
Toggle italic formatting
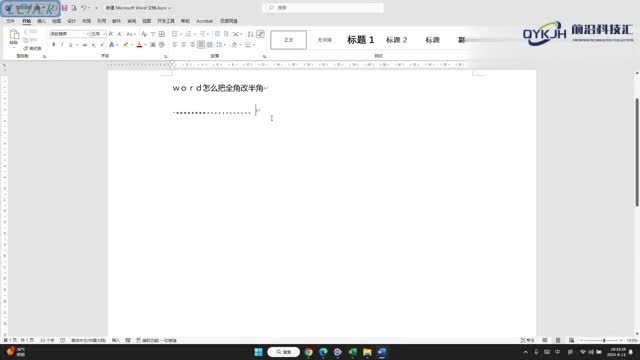(62, 45)
